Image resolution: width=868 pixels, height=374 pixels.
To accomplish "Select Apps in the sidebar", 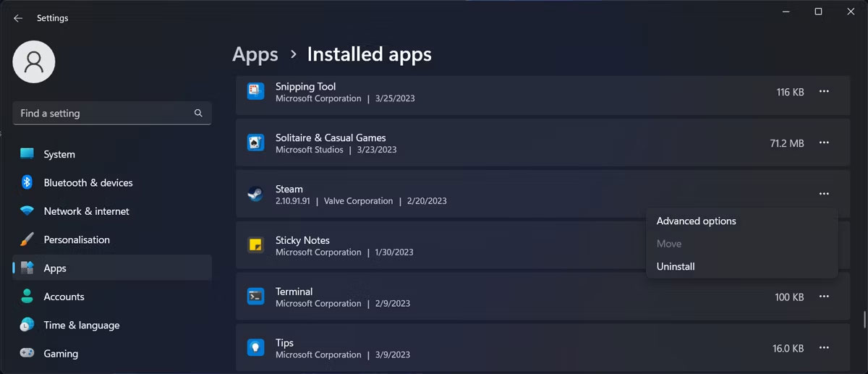I will (x=112, y=268).
